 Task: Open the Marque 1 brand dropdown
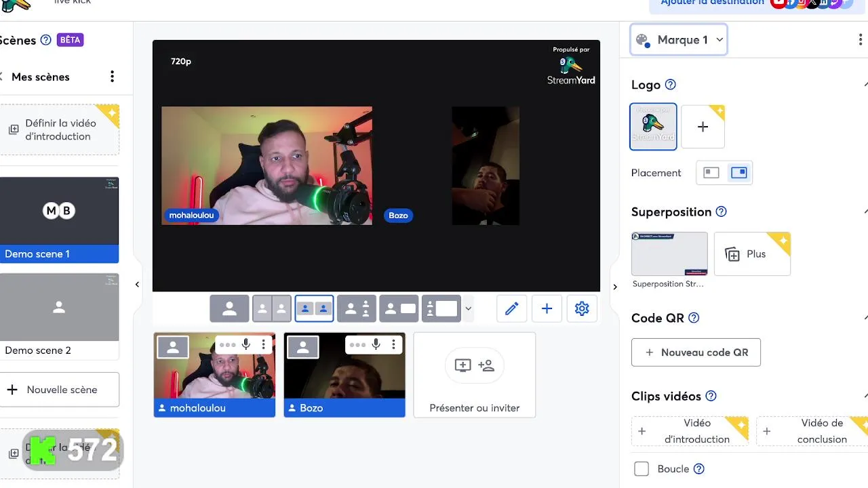coord(679,40)
